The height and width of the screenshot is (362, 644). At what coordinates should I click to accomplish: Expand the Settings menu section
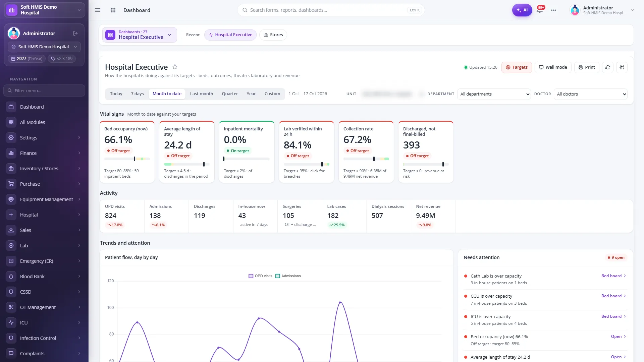[44, 138]
